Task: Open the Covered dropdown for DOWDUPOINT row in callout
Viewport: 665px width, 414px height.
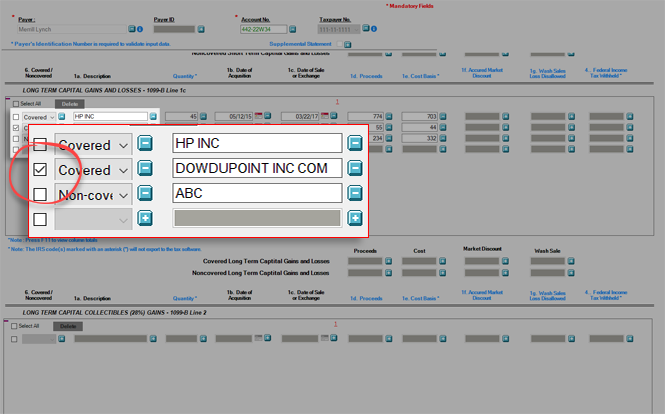Action: [x=93, y=170]
